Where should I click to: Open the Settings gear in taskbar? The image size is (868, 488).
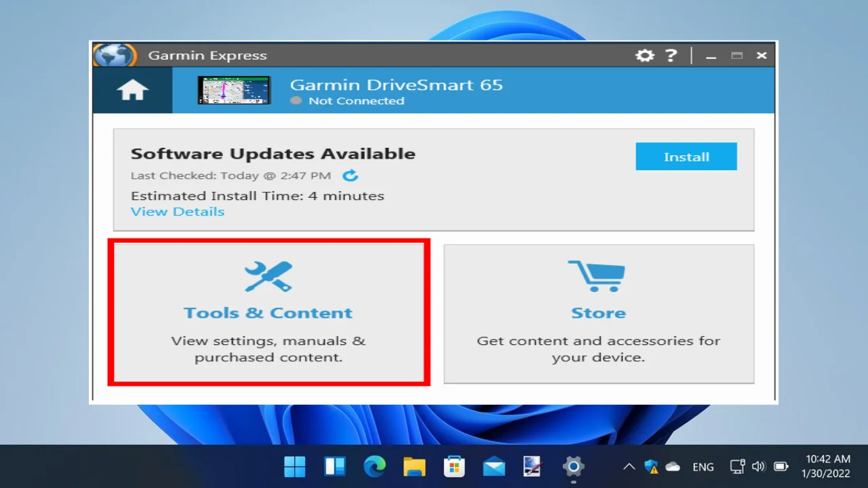[574, 466]
